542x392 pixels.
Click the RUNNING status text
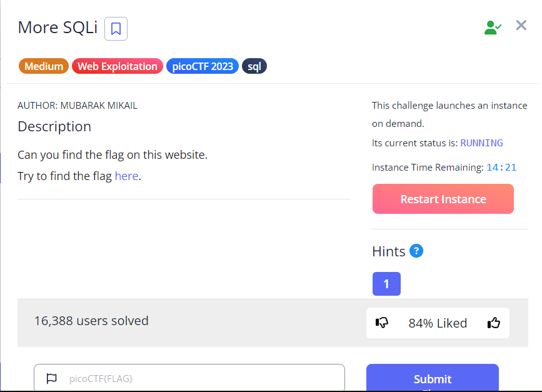click(x=481, y=143)
